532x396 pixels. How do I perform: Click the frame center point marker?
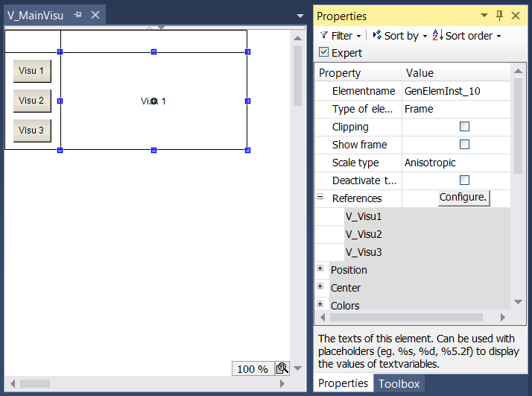coord(154,101)
